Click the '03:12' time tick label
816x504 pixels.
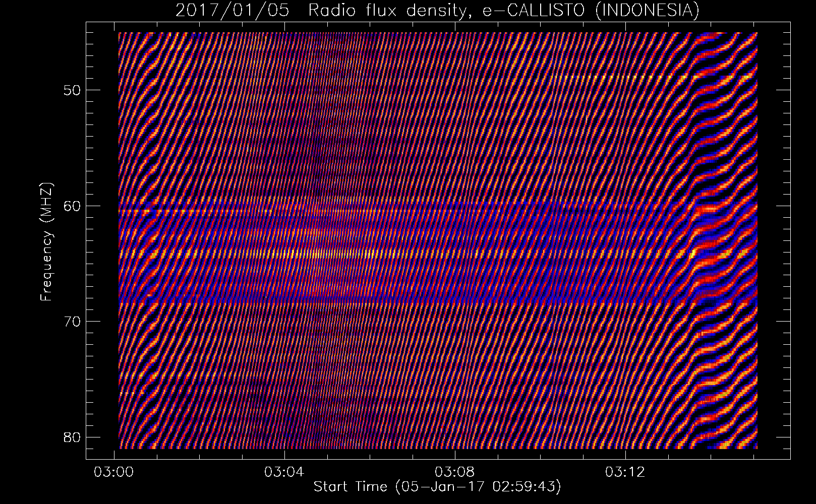[625, 472]
